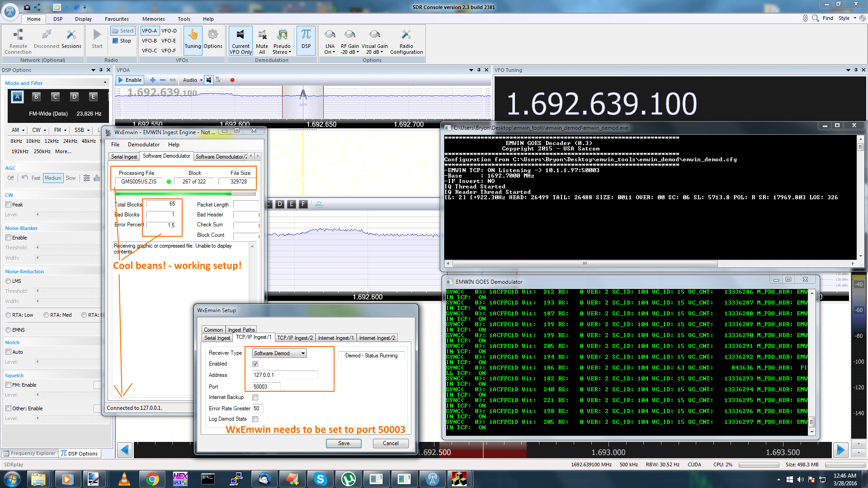868x488 pixels.
Task: Stop the radio with the Stop button
Action: pos(122,41)
